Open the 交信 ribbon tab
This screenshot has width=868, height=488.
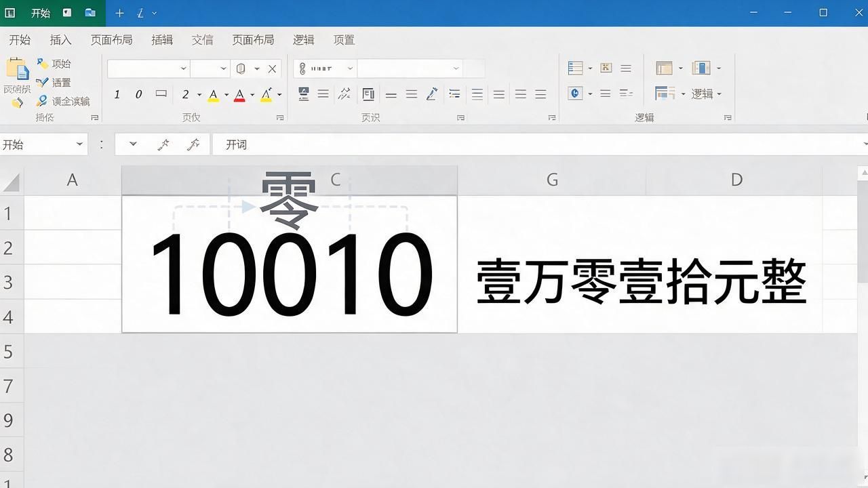pyautogui.click(x=202, y=40)
